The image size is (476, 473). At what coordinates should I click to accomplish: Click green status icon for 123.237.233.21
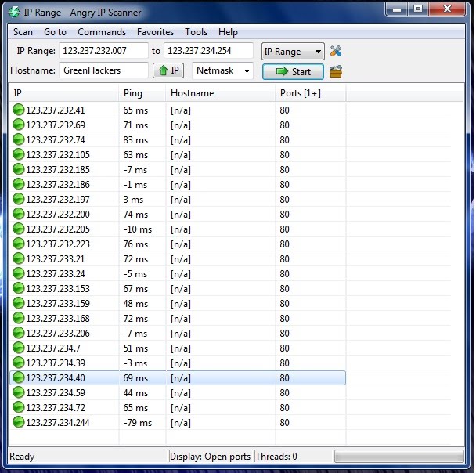click(19, 258)
